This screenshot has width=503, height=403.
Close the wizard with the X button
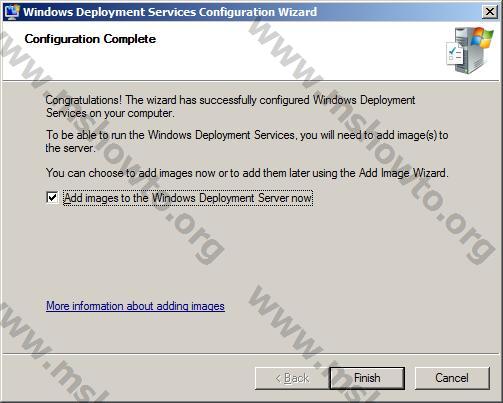click(x=490, y=12)
